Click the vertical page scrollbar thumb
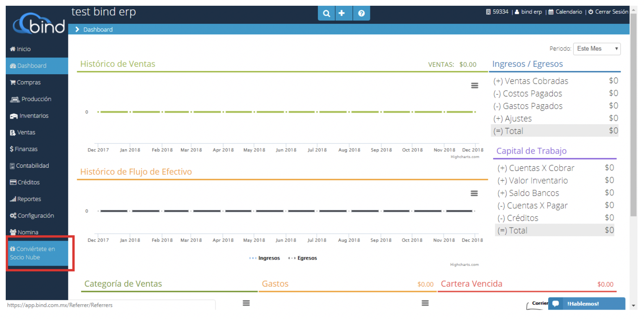This screenshot has height=319, width=644. click(634, 115)
